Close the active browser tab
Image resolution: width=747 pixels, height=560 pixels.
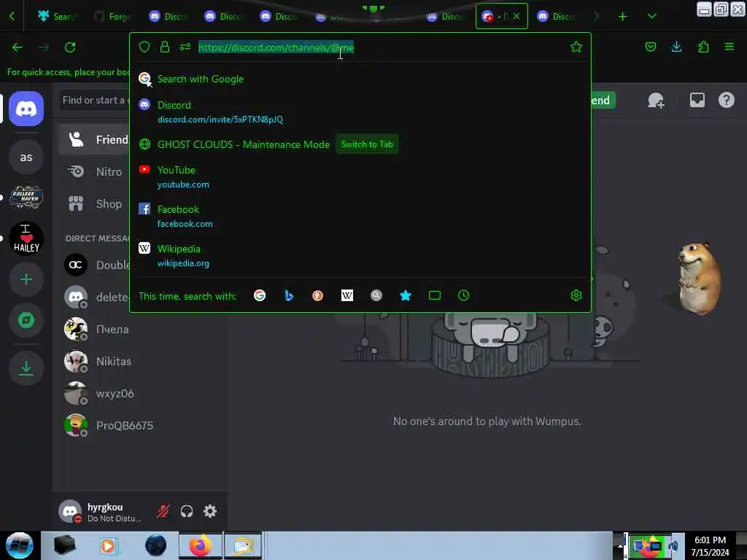coord(516,16)
